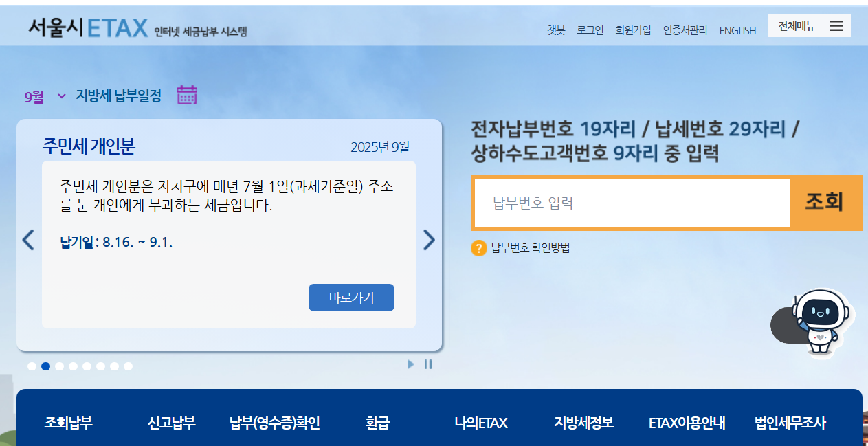The width and height of the screenshot is (868, 446).
Task: Select the fourth carousel dot
Action: click(x=73, y=366)
